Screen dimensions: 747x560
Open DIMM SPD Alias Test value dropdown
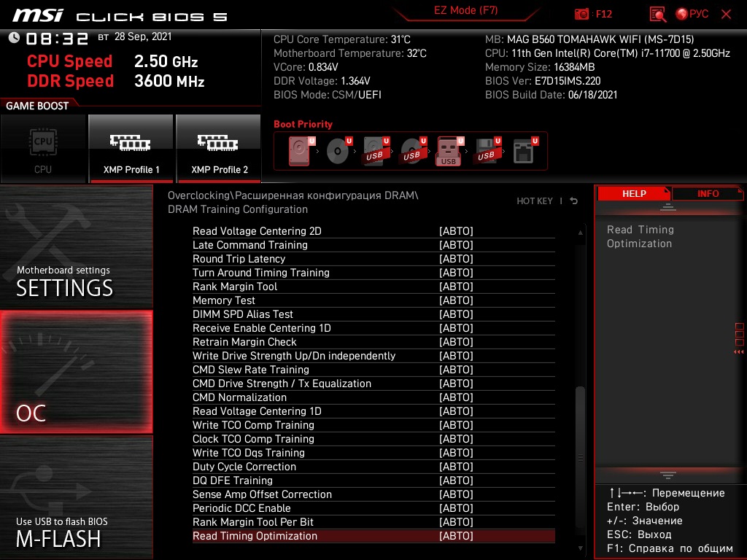pyautogui.click(x=456, y=314)
